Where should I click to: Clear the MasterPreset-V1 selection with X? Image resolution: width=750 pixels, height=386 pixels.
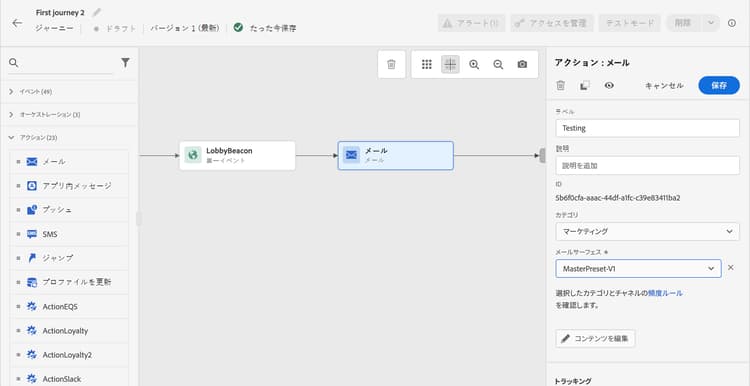[730, 267]
